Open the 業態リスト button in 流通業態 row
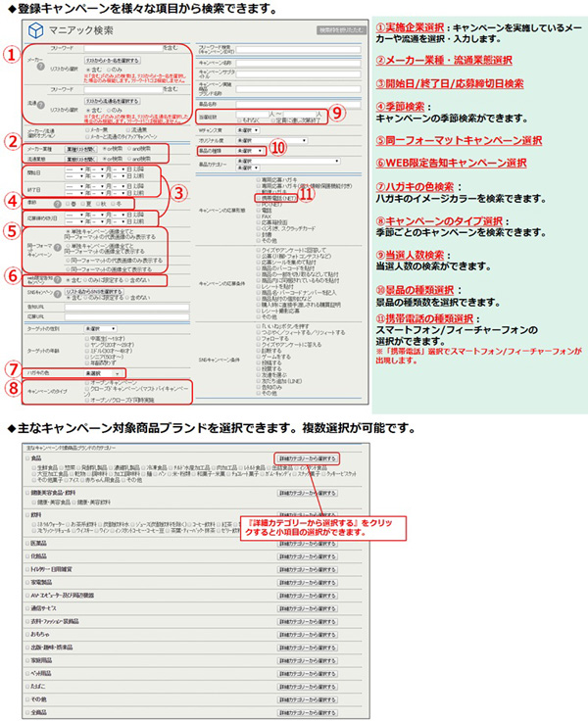This screenshot has height=721, width=588. tap(80, 159)
